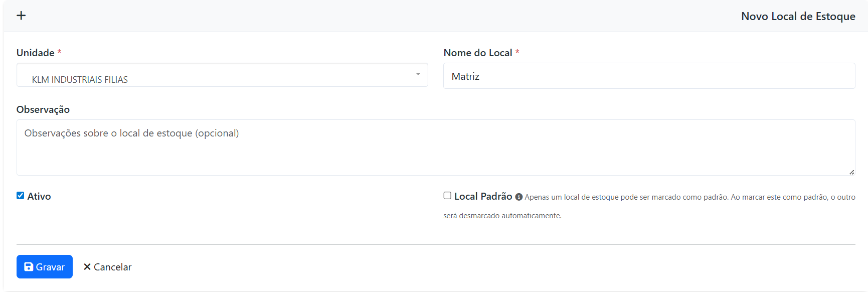Click the Local Padrão label text

(483, 197)
